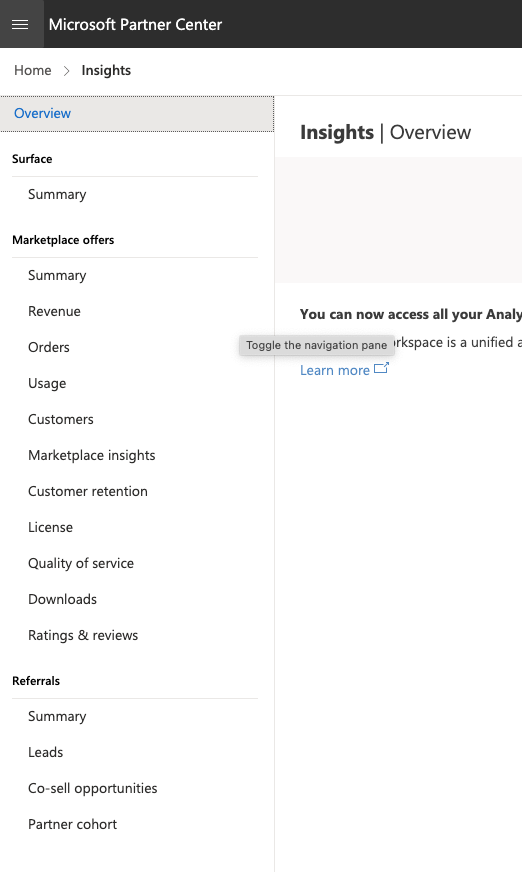Image resolution: width=522 pixels, height=872 pixels.
Task: Open Customer retention report
Action: click(88, 491)
